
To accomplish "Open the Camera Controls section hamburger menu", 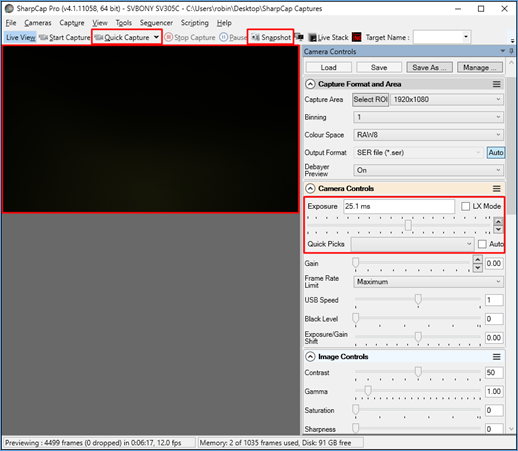I will [x=497, y=189].
